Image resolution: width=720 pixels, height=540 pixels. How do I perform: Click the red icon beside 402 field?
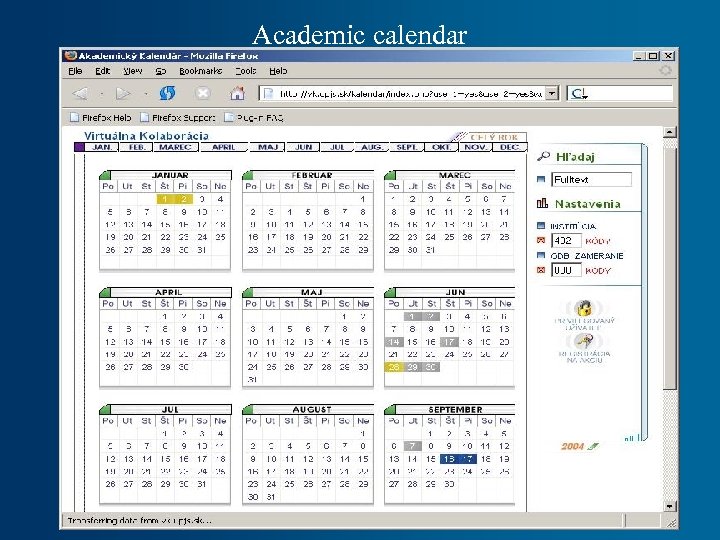click(541, 240)
